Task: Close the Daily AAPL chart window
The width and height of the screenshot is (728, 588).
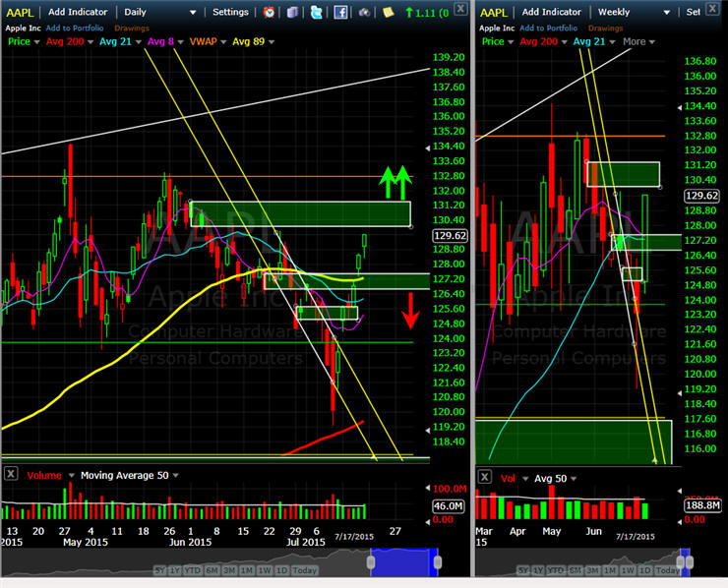Action: pyautogui.click(x=460, y=8)
